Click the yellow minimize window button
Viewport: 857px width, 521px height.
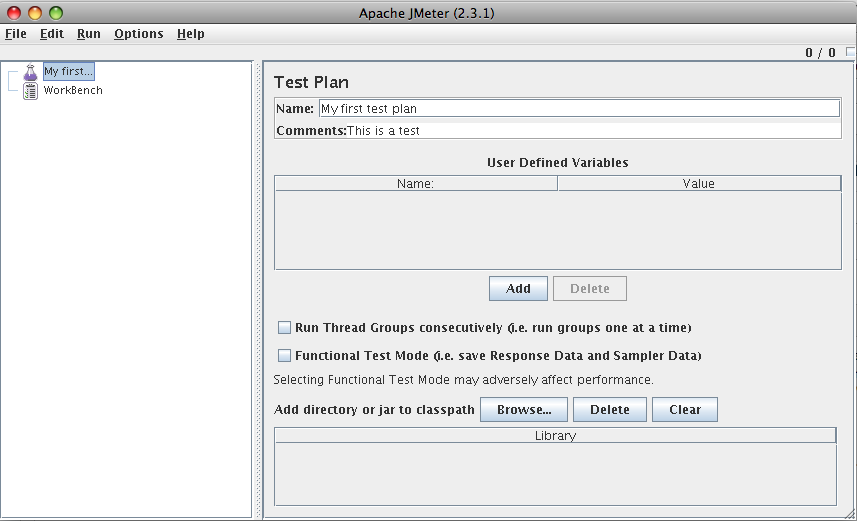coord(35,13)
